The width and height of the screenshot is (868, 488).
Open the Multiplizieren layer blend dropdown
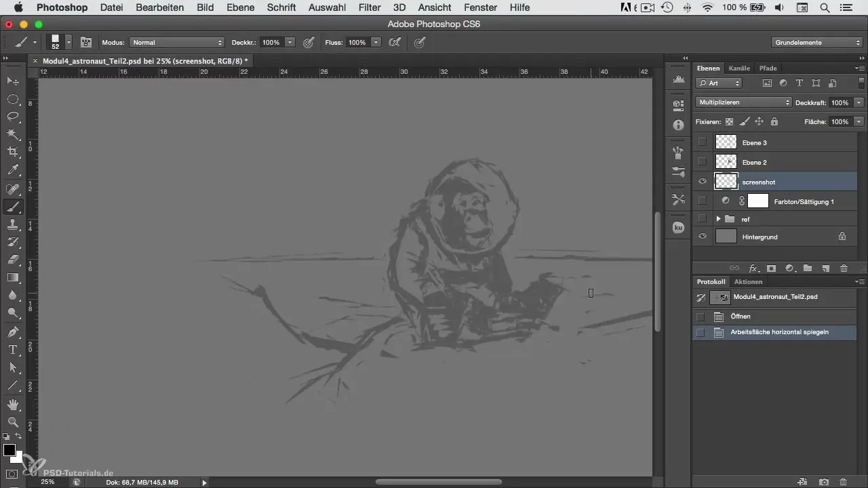[x=744, y=102]
